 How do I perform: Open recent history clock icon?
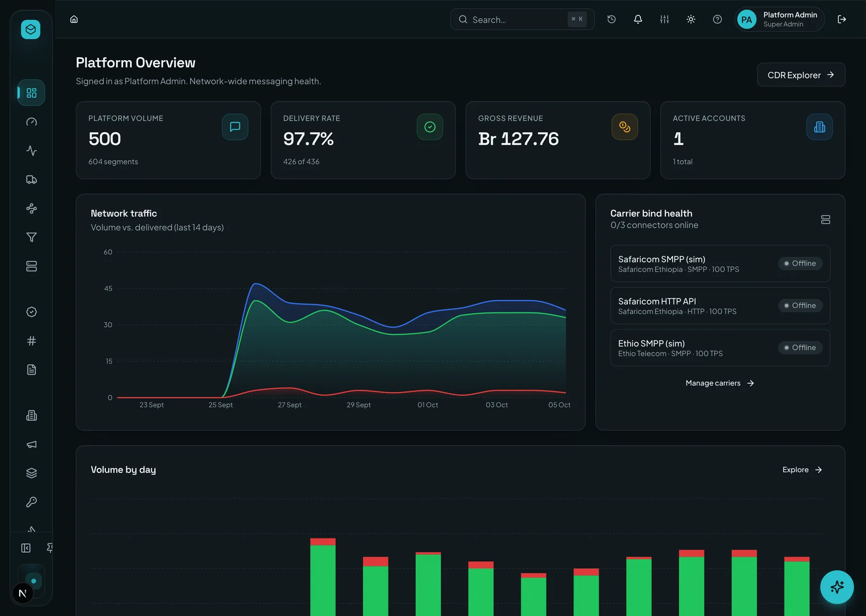tap(611, 19)
